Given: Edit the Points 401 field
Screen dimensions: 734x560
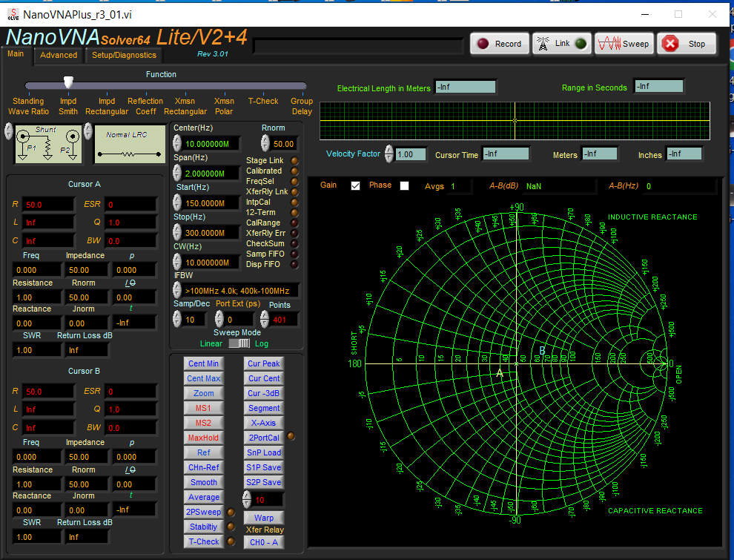Looking at the screenshot, I should click(x=284, y=320).
